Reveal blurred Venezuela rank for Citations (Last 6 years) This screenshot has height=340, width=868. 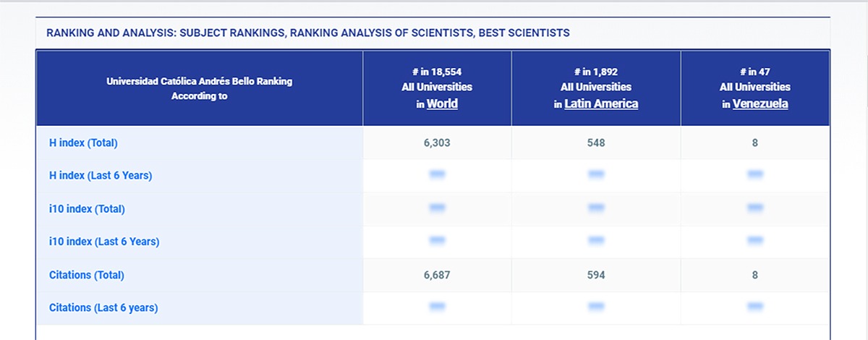click(755, 307)
